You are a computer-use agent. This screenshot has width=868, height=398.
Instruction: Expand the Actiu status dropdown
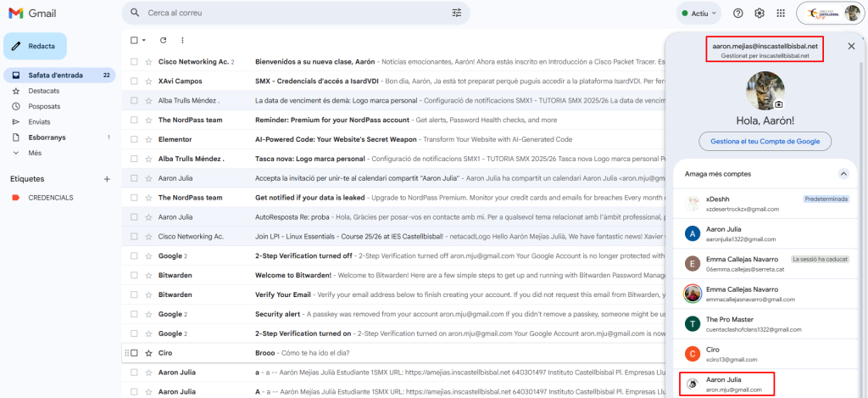pyautogui.click(x=699, y=13)
